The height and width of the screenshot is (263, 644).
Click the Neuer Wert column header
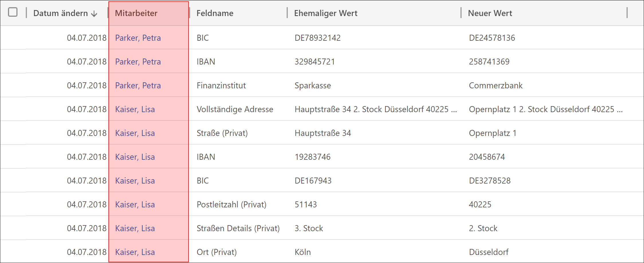pyautogui.click(x=490, y=13)
